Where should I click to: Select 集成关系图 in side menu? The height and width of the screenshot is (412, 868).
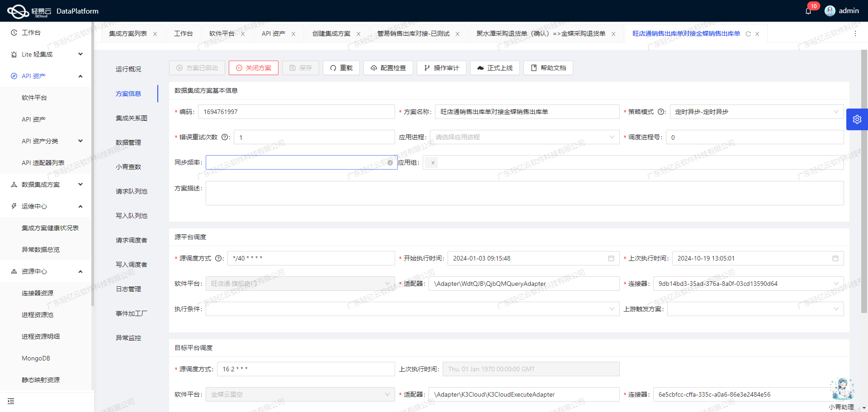(132, 118)
